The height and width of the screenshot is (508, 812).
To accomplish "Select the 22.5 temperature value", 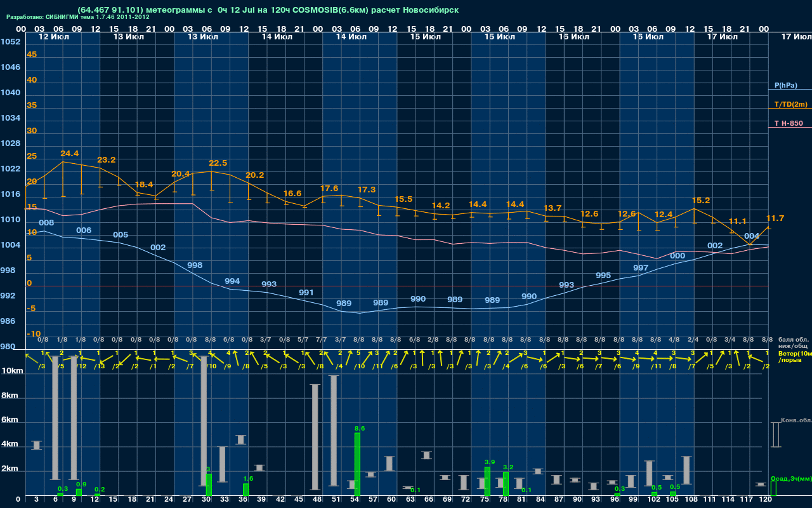I will 218,163.
